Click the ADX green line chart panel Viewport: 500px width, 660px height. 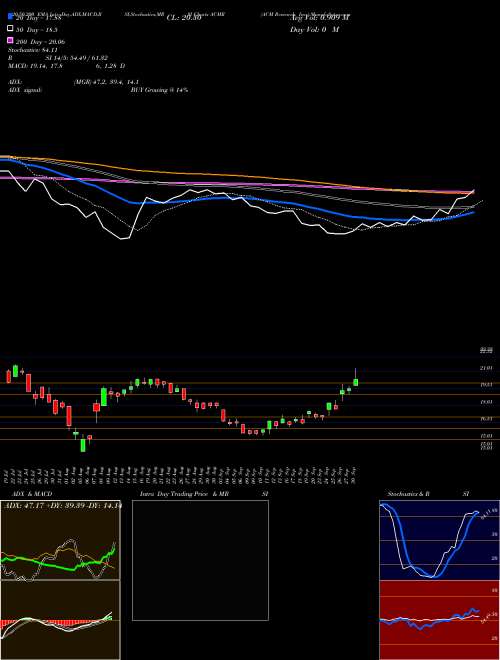click(60, 540)
